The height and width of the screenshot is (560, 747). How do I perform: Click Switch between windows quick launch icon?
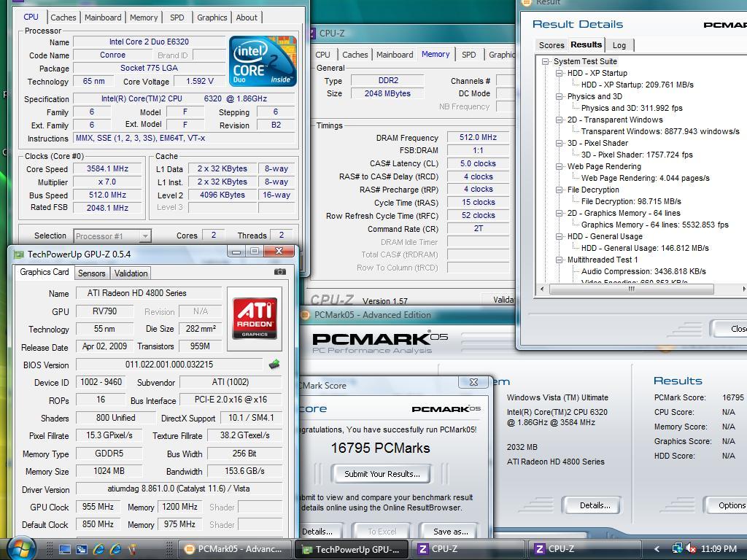[82, 549]
